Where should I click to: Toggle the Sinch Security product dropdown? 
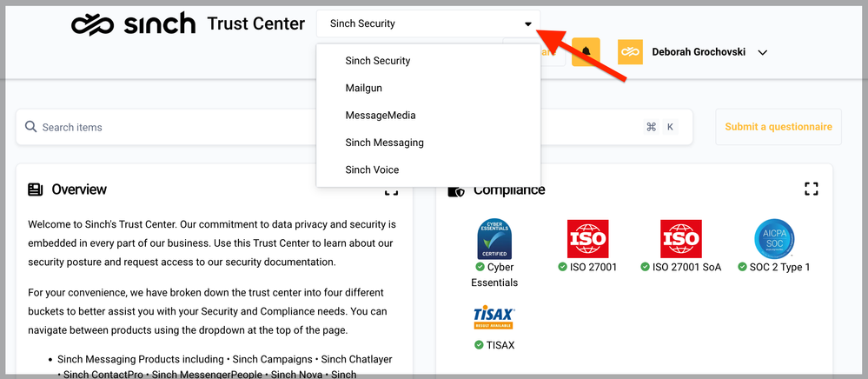tap(428, 23)
